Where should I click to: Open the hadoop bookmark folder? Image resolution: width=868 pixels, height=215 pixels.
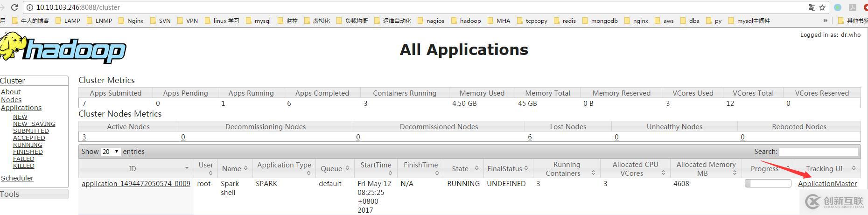466,21
